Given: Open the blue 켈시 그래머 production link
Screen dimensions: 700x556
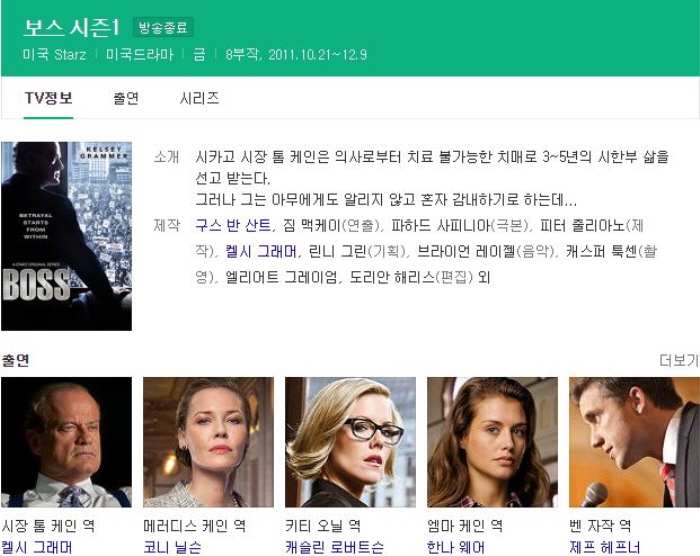Looking at the screenshot, I should [261, 251].
